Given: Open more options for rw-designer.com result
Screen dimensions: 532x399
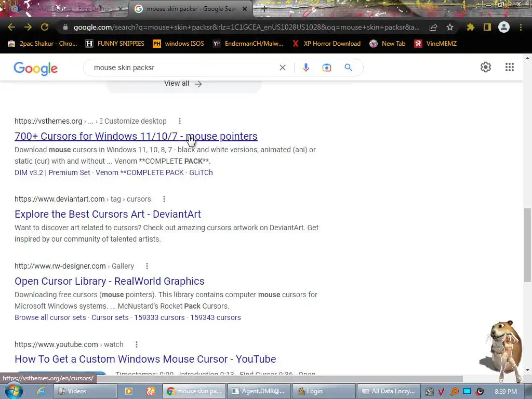Looking at the screenshot, I should point(147,266).
